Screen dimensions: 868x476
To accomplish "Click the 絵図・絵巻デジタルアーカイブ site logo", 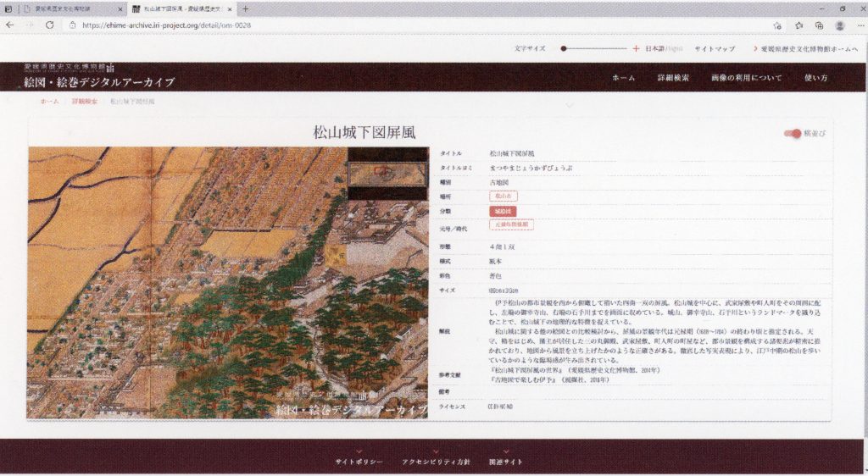I will 100,77.
